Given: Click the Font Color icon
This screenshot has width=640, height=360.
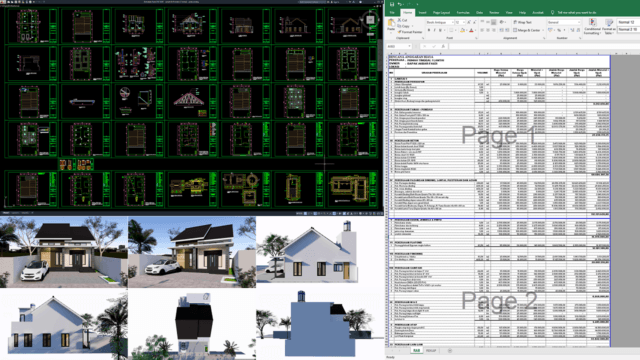Looking at the screenshot, I should 471,30.
